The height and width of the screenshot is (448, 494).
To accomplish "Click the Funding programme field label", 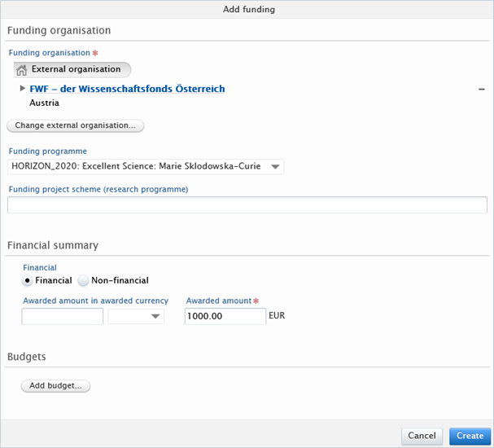I will (47, 152).
